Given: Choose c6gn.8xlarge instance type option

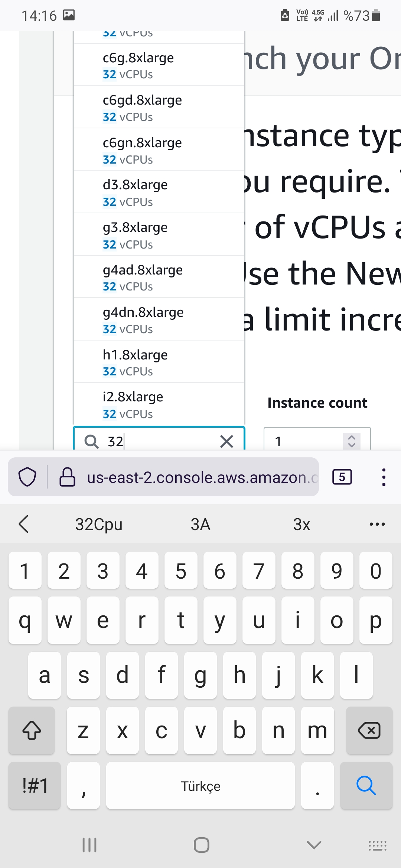Looking at the screenshot, I should [x=159, y=150].
